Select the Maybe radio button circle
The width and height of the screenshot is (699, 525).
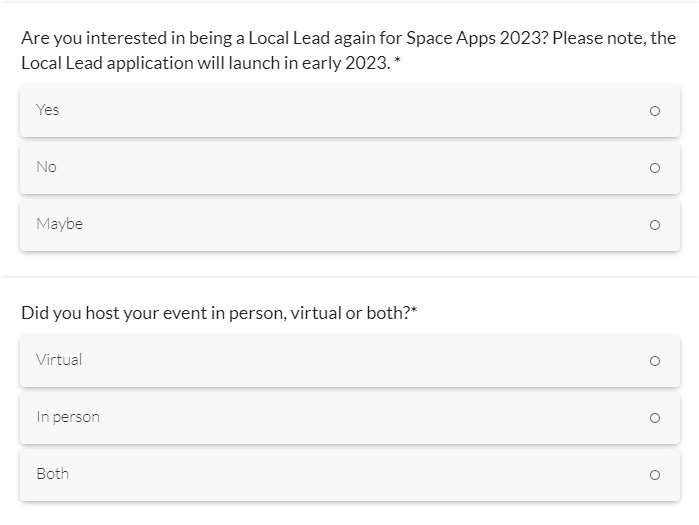(654, 225)
